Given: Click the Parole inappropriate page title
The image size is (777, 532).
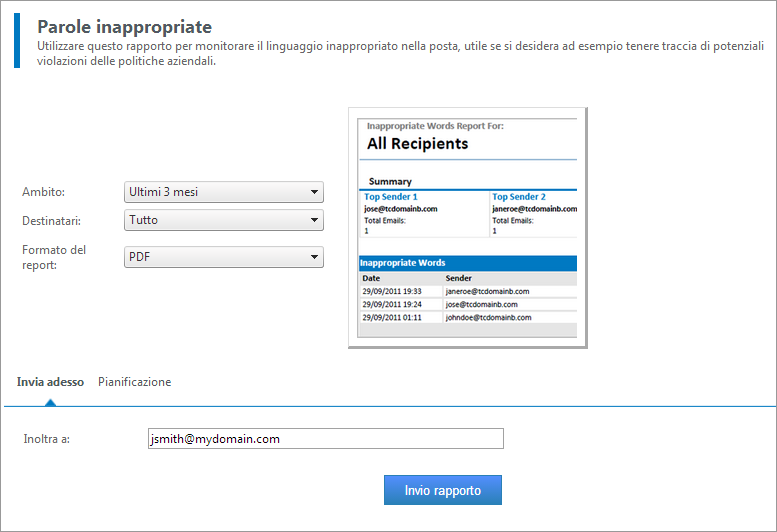Looking at the screenshot, I should click(124, 27).
